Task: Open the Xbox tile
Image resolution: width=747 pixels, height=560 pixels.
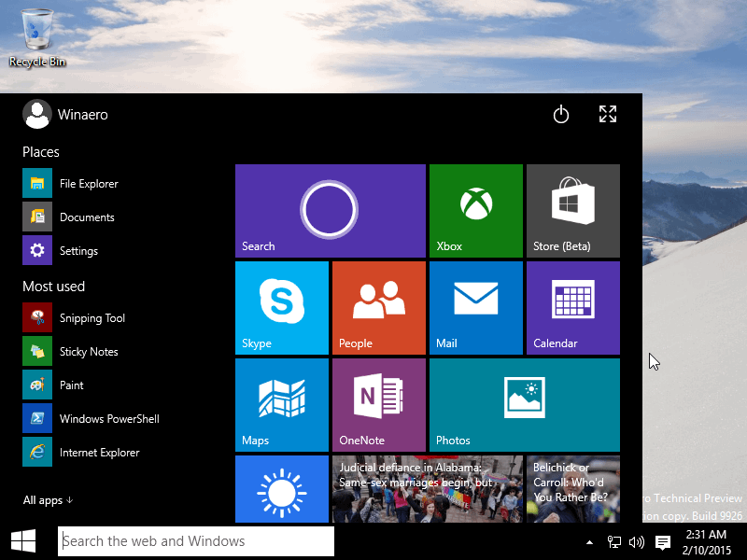Action: [476, 211]
